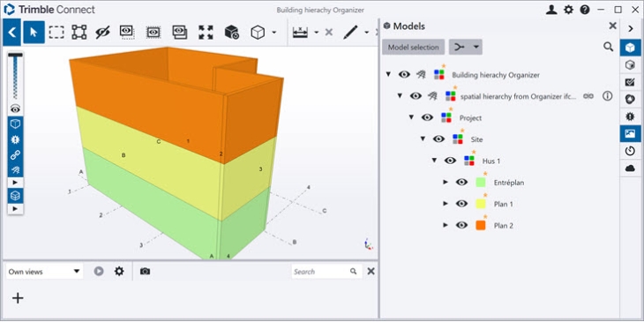Click the eye icon in left vertical toolbar
The image size is (644, 322).
[16, 109]
